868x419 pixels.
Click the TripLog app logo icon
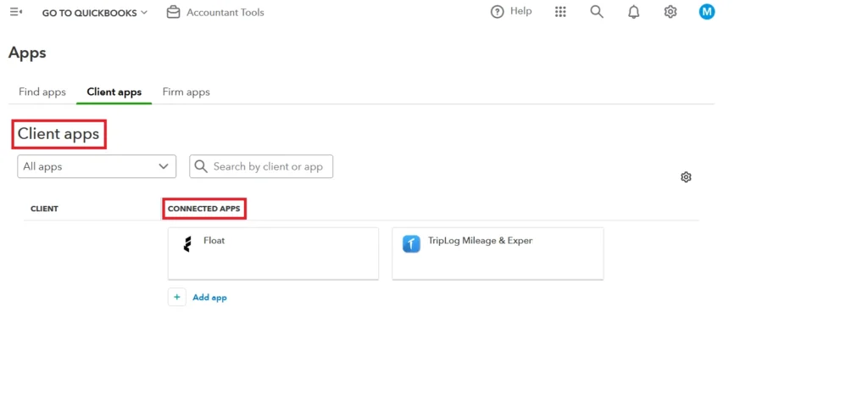tap(411, 245)
